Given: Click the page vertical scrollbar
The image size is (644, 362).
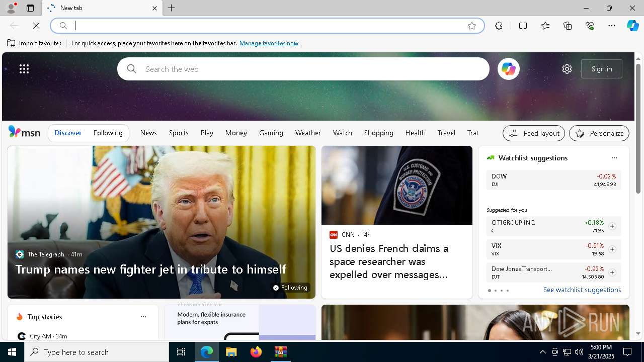Looking at the screenshot, I should [x=638, y=129].
